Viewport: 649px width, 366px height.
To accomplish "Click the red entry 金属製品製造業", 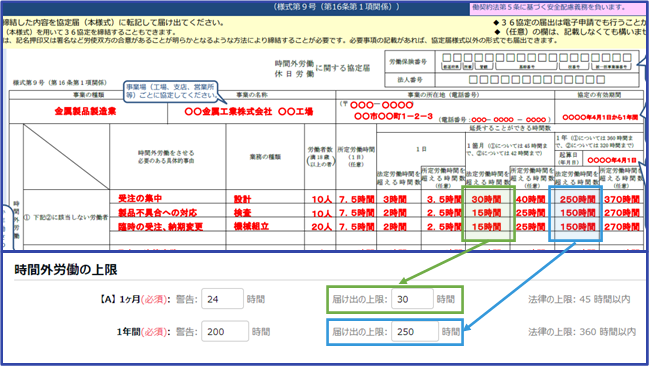I will [85, 111].
